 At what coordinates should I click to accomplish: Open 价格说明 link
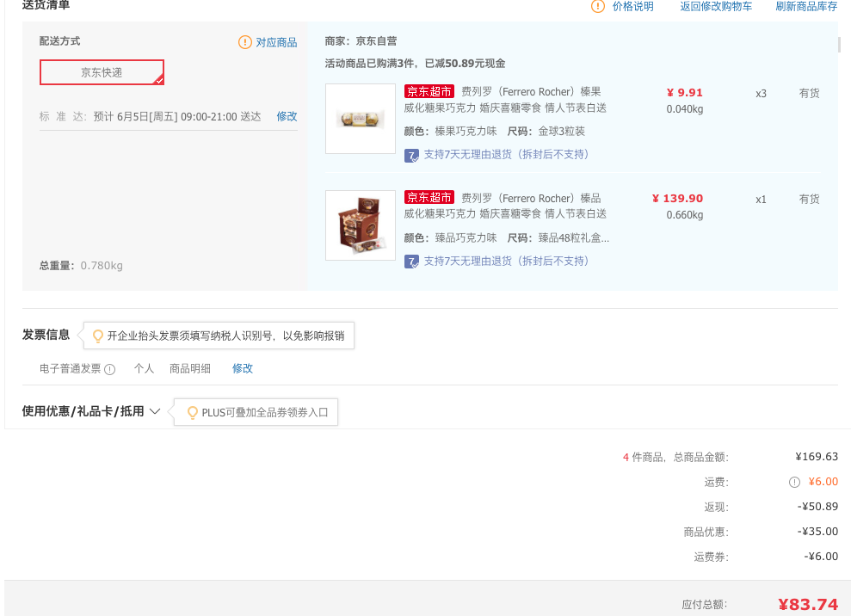click(632, 7)
